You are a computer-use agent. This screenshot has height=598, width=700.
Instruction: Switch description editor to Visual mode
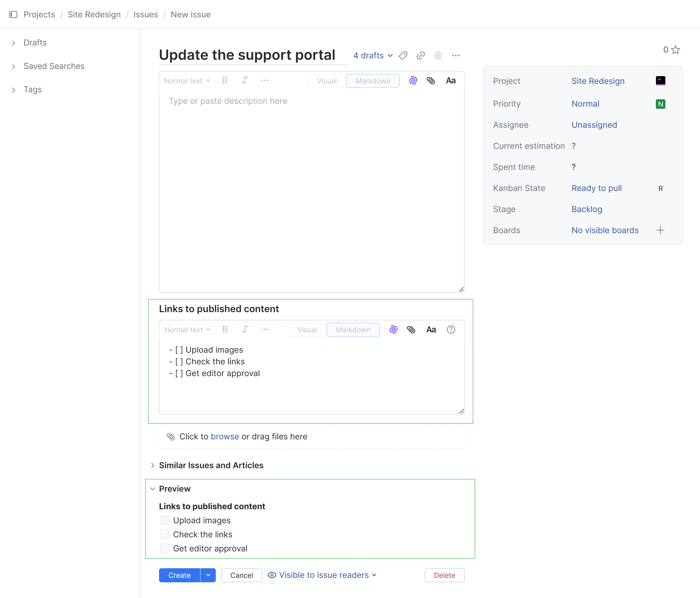tap(327, 81)
